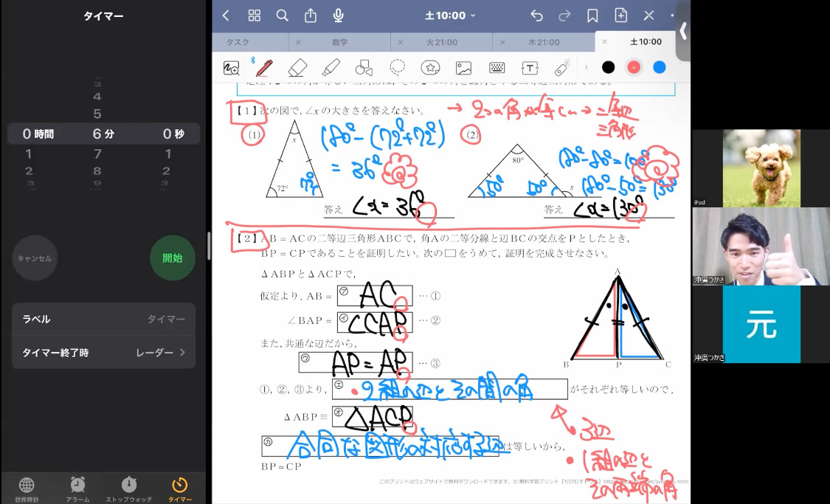Expand the side panel arrow handle
This screenshot has height=504, width=830.
[x=683, y=31]
